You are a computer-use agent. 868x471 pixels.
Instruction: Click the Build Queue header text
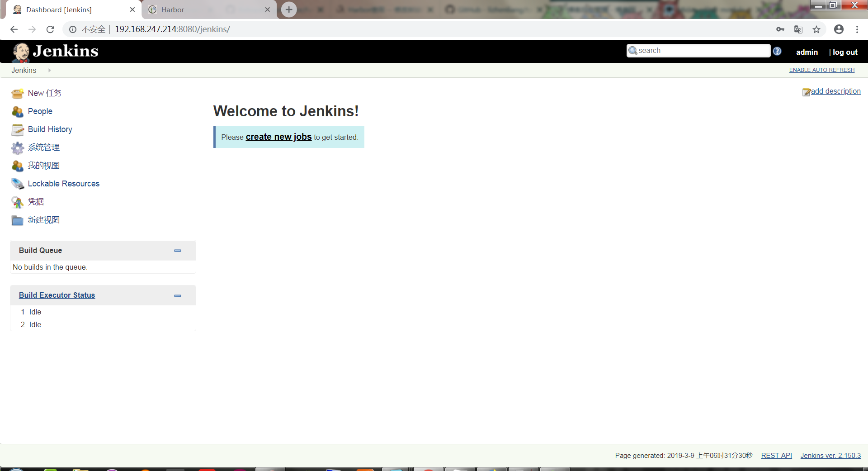[41, 251]
